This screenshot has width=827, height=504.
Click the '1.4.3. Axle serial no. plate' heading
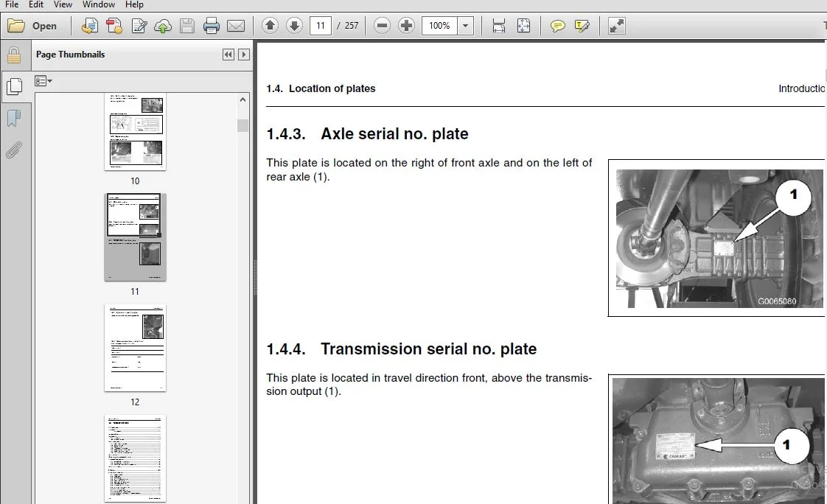pos(367,134)
